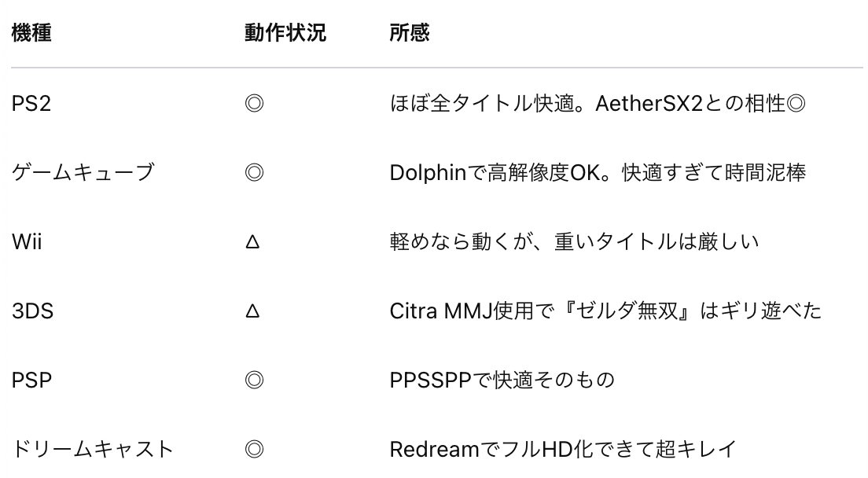The width and height of the screenshot is (868, 478).
Task: Click the double-circle after 相性 in PS2 comment
Action: 796,104
